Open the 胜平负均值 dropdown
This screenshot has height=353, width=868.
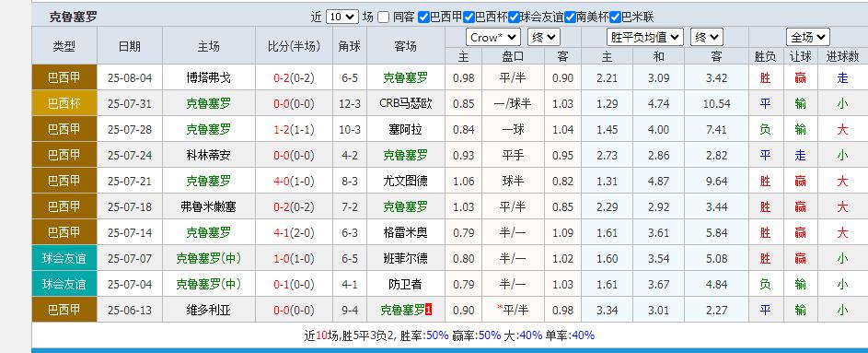[x=645, y=38]
